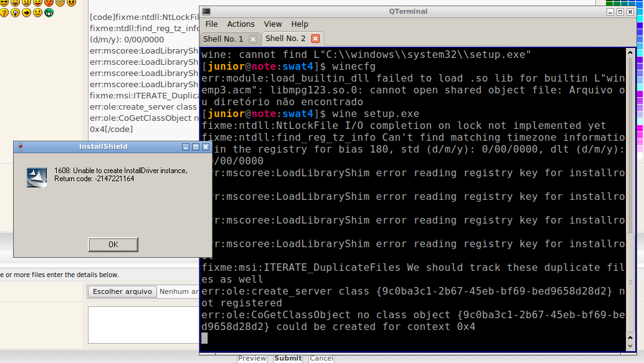Switch to the Shell No. 1 tab

223,39
